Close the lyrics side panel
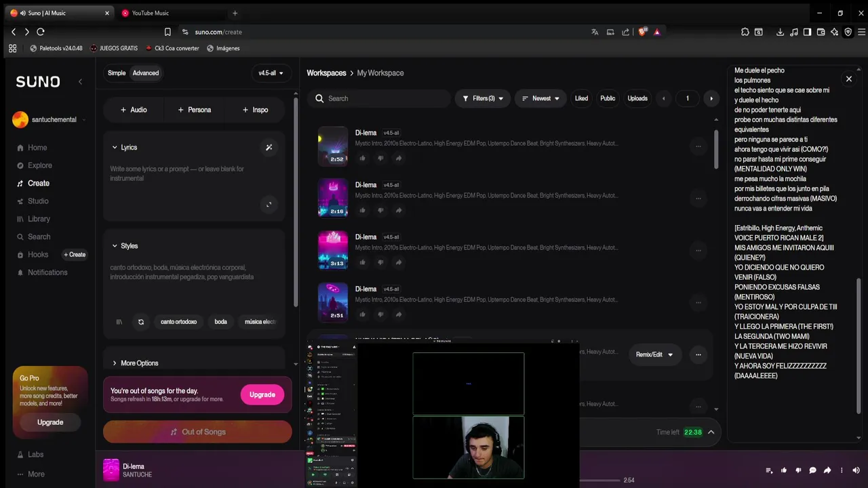The width and height of the screenshot is (868, 488). pyautogui.click(x=848, y=79)
